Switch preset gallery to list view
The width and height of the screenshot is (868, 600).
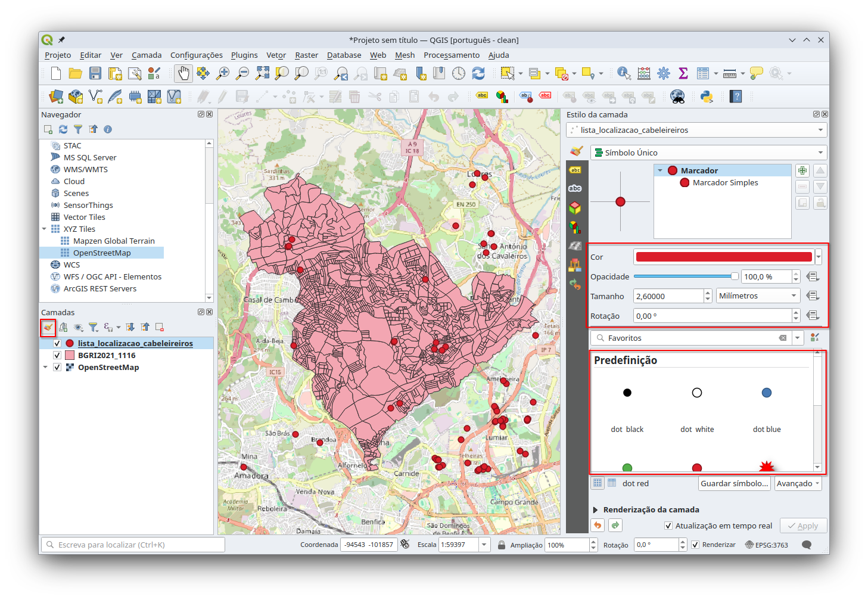click(612, 483)
